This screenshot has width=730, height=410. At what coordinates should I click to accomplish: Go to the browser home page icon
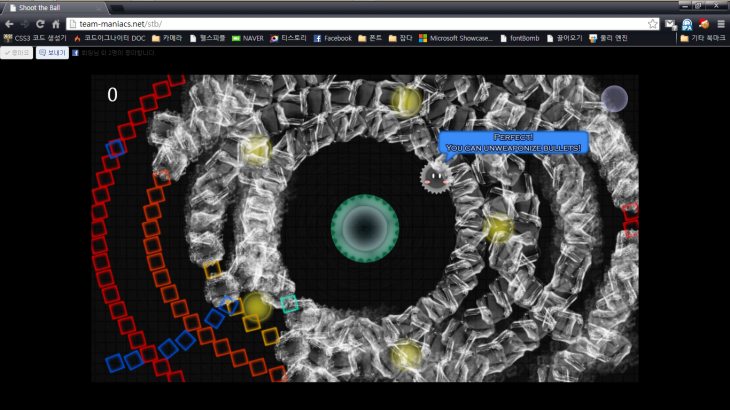[x=56, y=23]
